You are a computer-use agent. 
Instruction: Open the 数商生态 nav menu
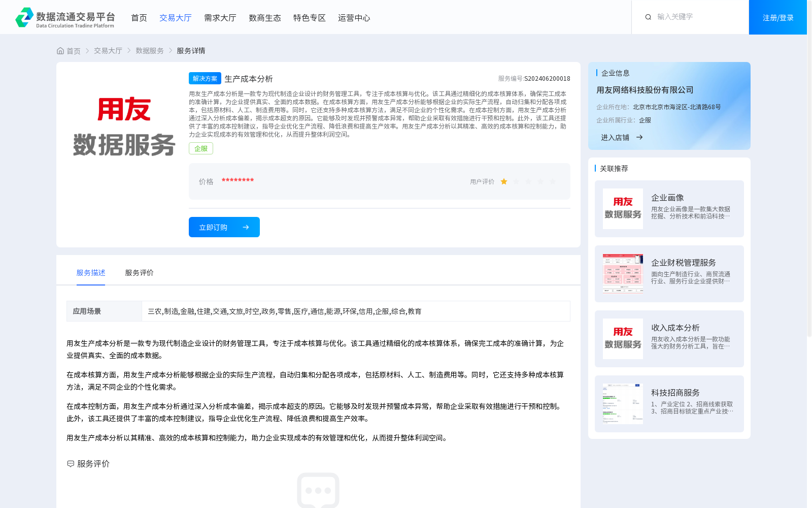[x=265, y=18]
